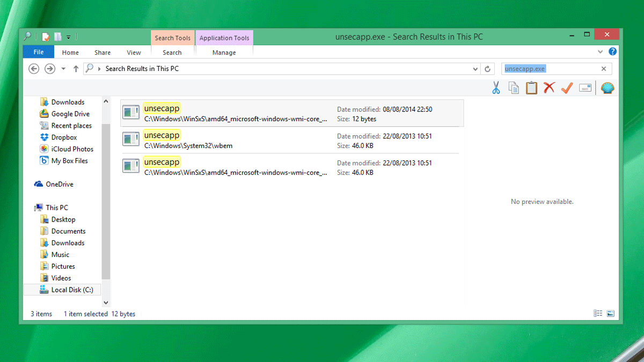Click the clipboard Paste icon

[x=531, y=88]
